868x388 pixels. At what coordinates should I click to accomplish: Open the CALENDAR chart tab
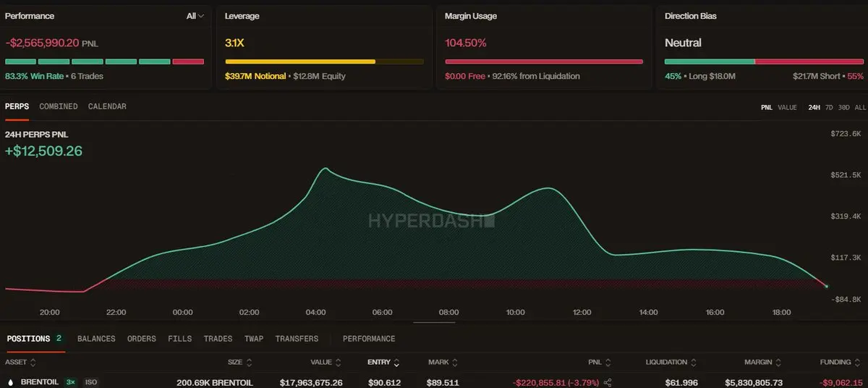(107, 106)
